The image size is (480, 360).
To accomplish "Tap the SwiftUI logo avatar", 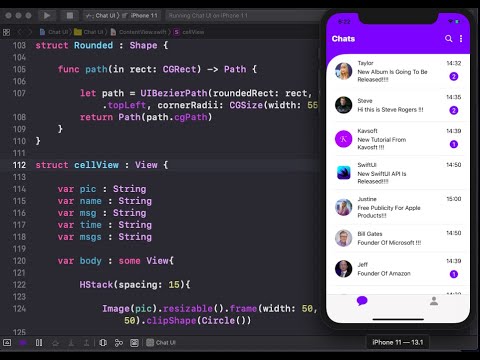I will 343,173.
